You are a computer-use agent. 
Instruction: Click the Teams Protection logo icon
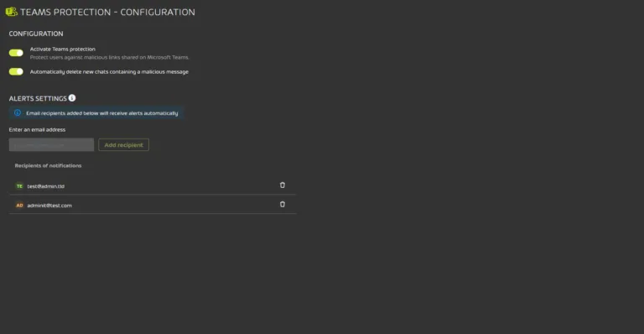[12, 12]
